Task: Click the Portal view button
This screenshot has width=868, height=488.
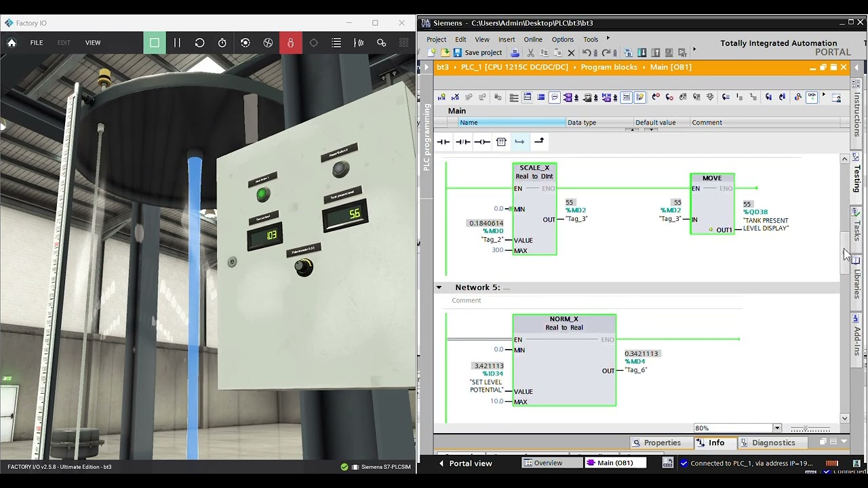Action: 465,463
